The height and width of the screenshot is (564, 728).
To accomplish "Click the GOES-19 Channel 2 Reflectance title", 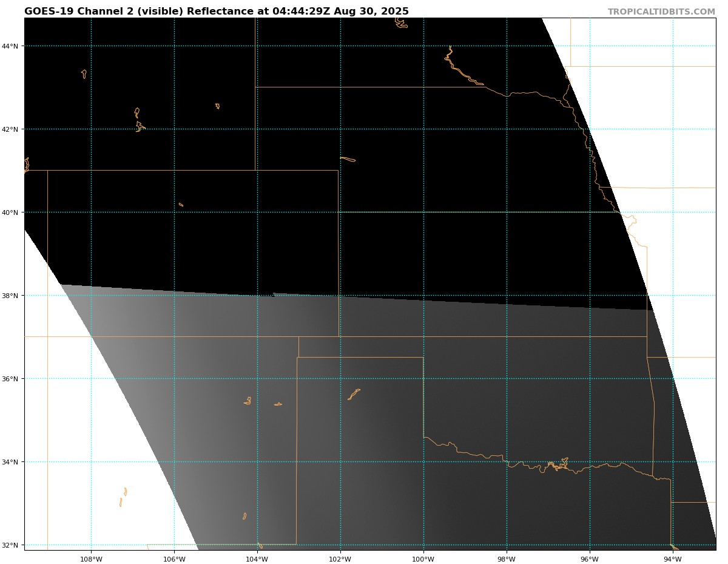I will tap(217, 12).
